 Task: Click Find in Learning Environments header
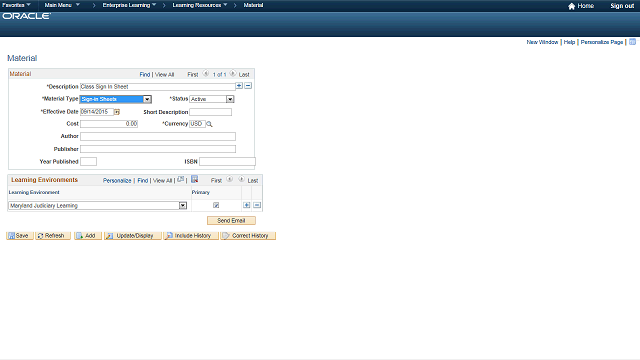[142, 180]
